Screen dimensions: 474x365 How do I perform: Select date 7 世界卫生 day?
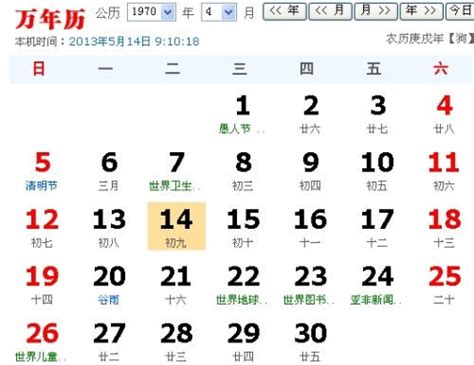click(176, 171)
